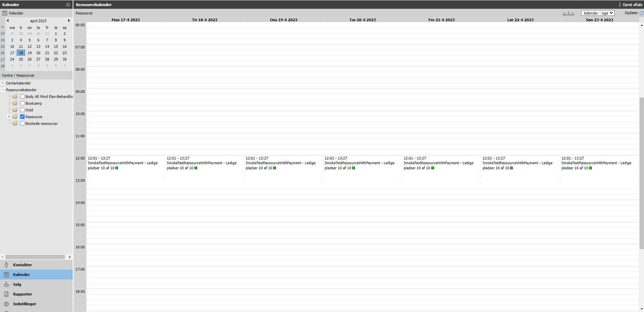The image size is (644, 312).
Task: Click the Opdater label button
Action: pyautogui.click(x=631, y=13)
